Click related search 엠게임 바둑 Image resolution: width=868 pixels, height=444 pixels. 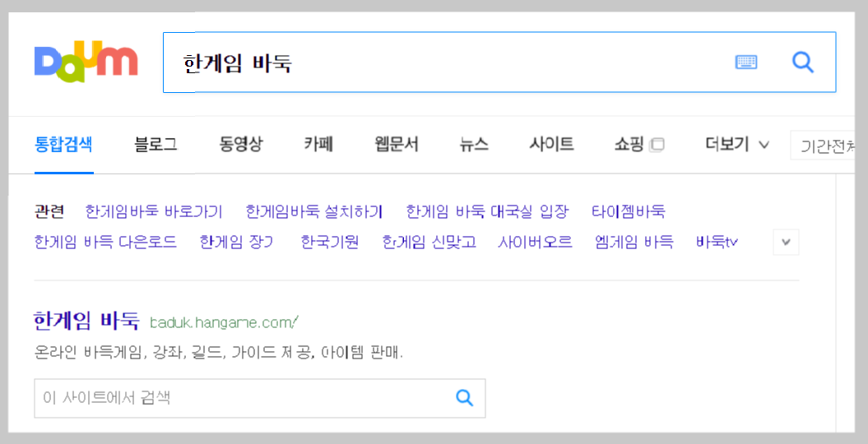click(x=634, y=242)
